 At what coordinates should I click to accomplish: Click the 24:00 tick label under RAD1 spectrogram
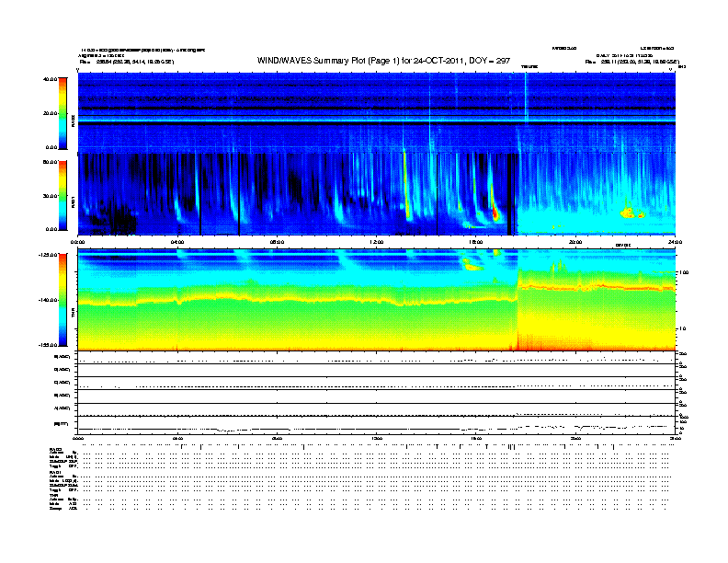pyautogui.click(x=675, y=242)
